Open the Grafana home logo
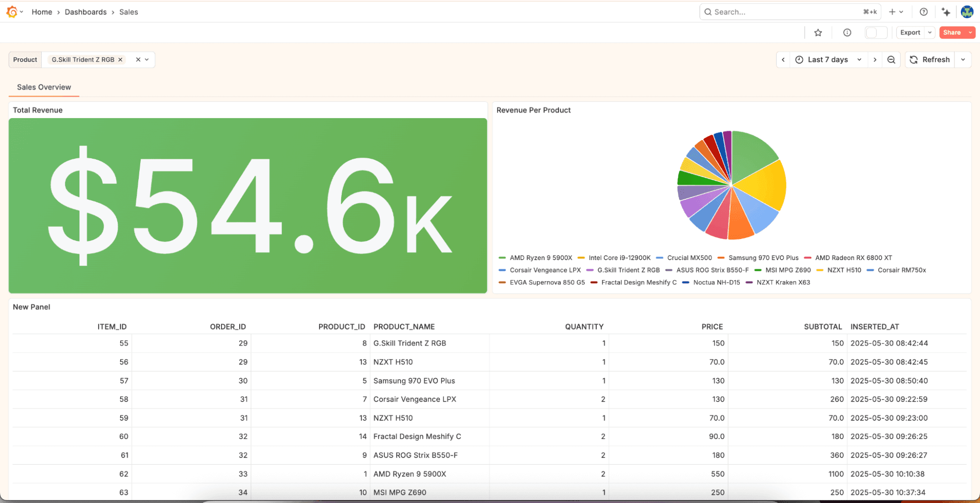980x503 pixels. tap(12, 12)
